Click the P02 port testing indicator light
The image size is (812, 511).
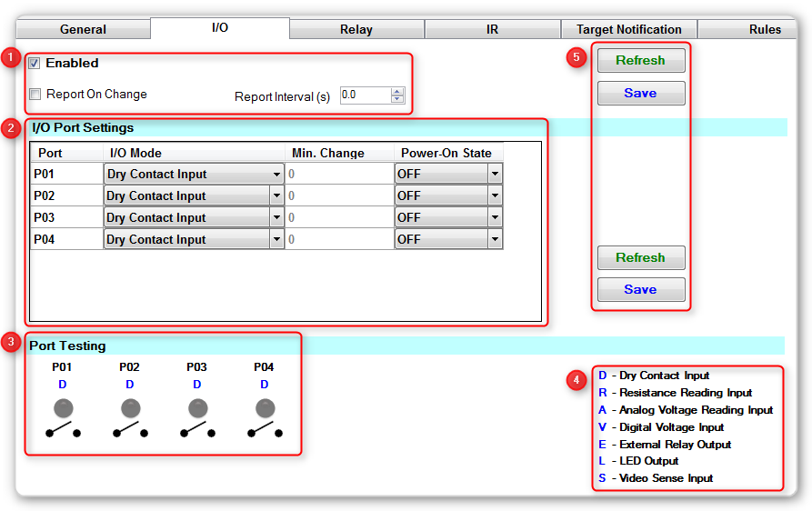click(129, 408)
